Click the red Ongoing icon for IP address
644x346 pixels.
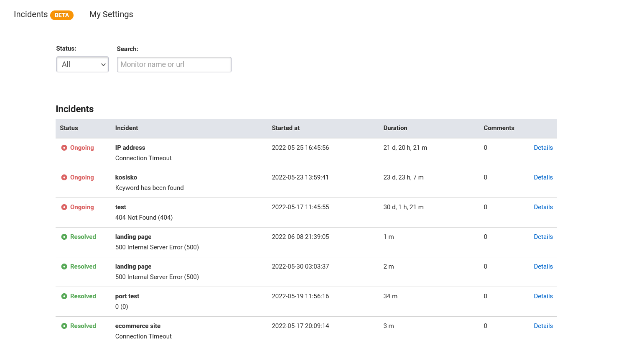(x=64, y=148)
